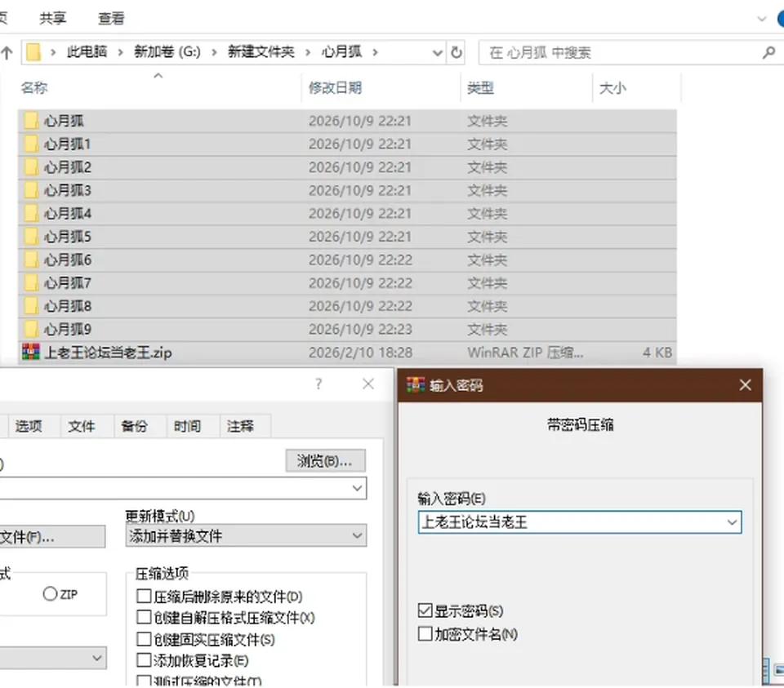Screen dimensions: 784x688
Task: Click the folder icon of 心月狐9
Action: tap(31, 329)
